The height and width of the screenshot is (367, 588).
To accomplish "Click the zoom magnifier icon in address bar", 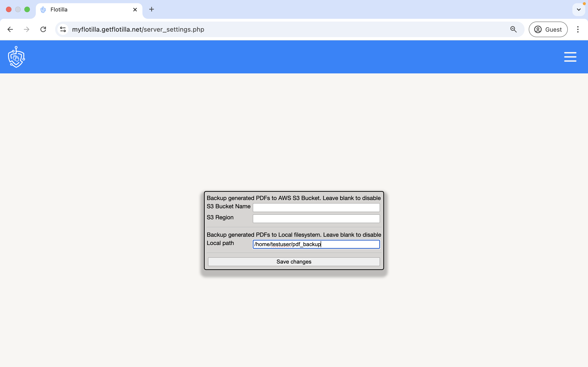I will pyautogui.click(x=513, y=29).
